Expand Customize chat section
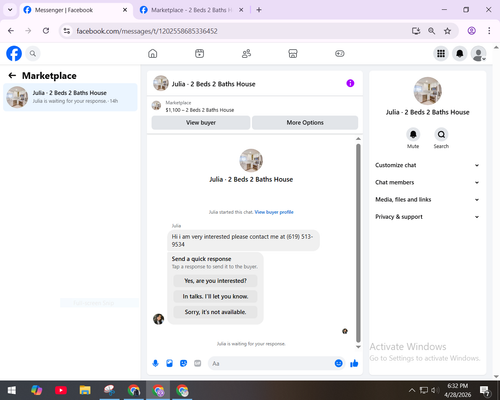This screenshot has height=400, width=500. click(x=427, y=165)
